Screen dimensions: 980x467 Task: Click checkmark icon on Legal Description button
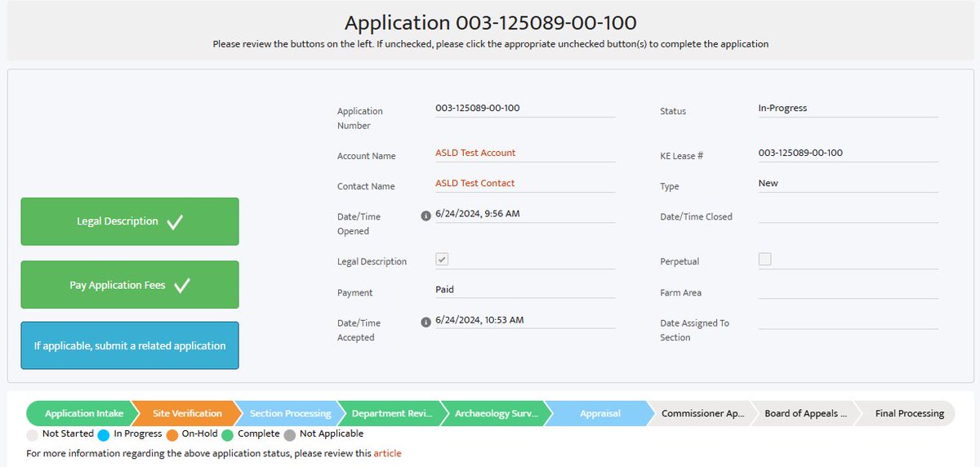[x=174, y=222]
